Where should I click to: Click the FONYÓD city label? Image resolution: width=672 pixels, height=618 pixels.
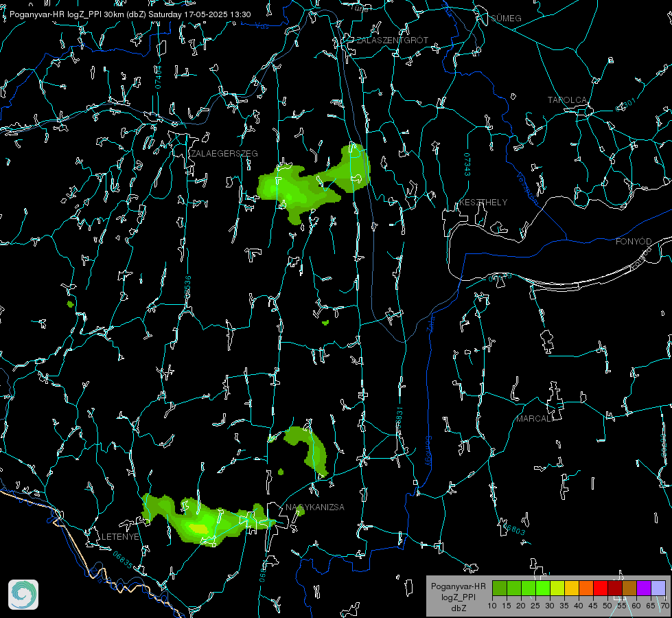634,242
